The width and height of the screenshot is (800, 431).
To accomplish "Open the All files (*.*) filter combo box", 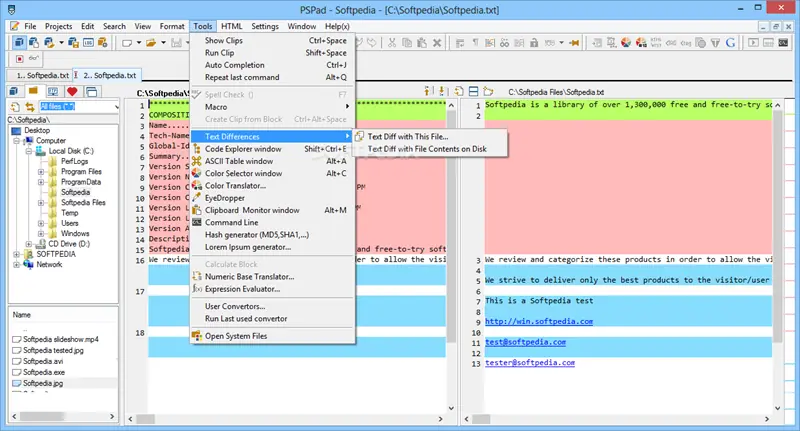I will tap(79, 107).
